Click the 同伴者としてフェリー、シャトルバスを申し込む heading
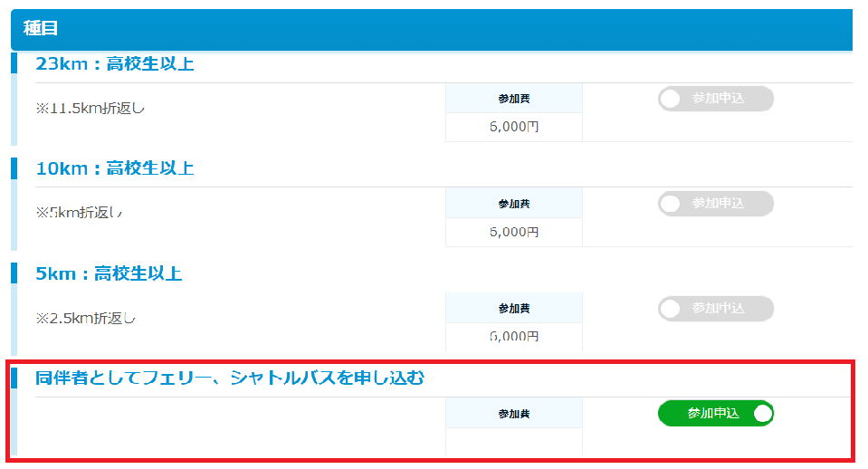868x469 pixels. point(229,378)
